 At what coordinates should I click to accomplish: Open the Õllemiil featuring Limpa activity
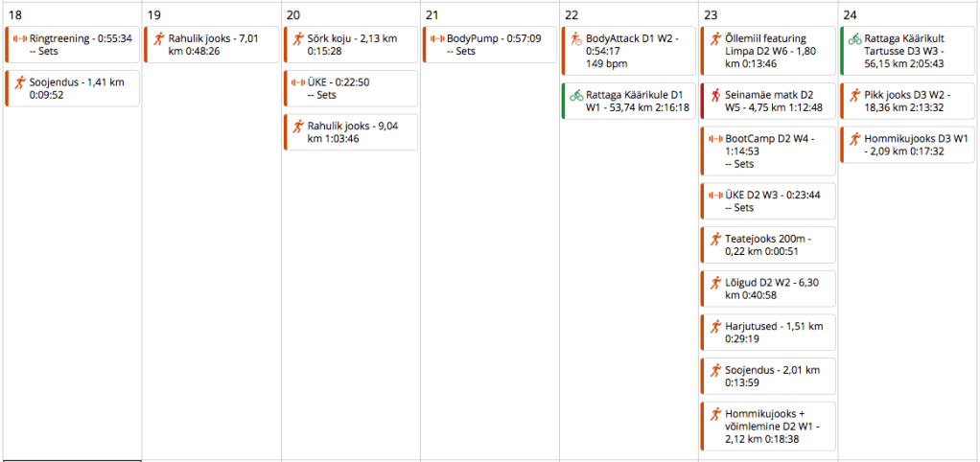coord(777,50)
